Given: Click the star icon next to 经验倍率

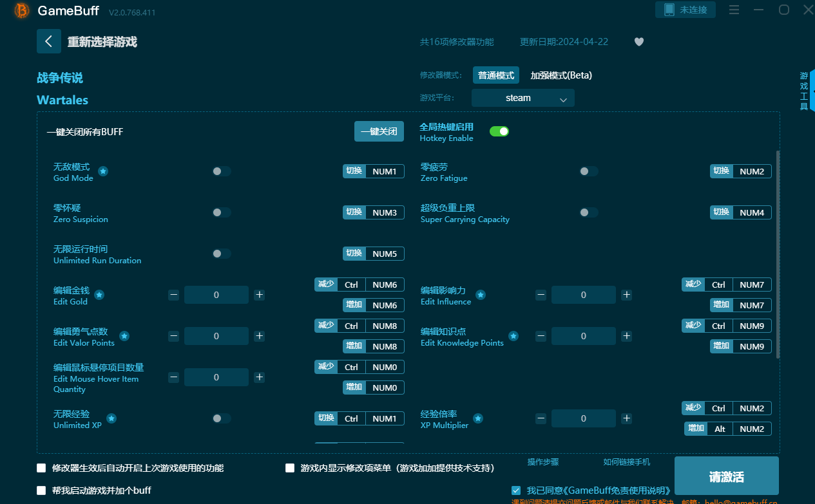Looking at the screenshot, I should click(x=478, y=418).
